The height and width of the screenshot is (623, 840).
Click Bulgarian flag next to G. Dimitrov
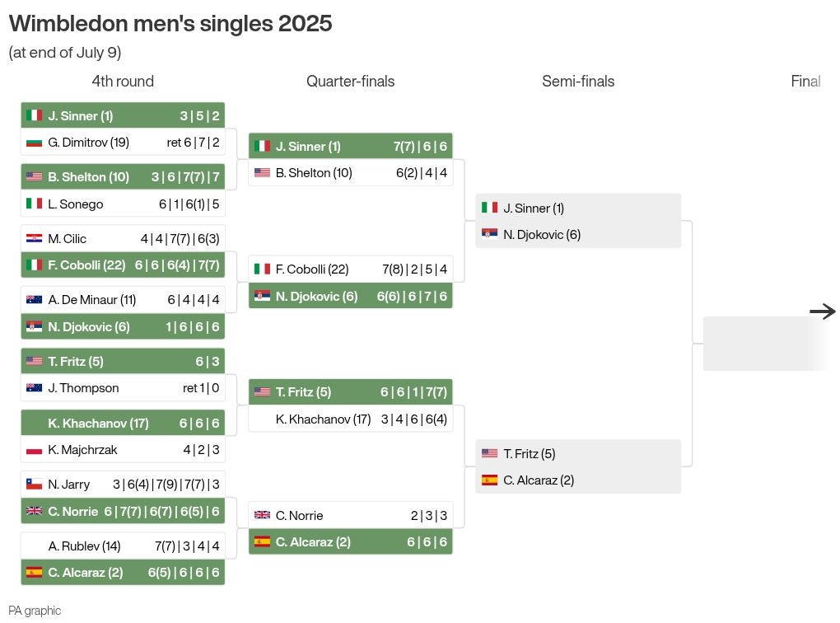coord(35,143)
